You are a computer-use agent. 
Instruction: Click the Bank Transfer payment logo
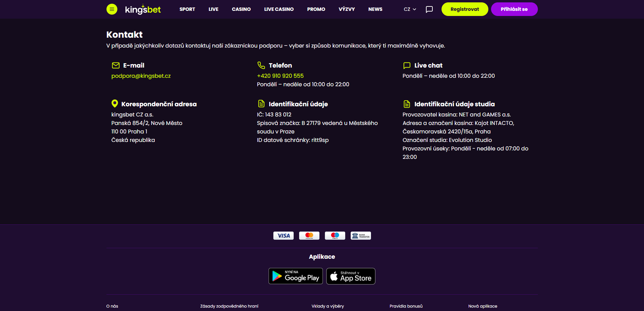pos(361,236)
